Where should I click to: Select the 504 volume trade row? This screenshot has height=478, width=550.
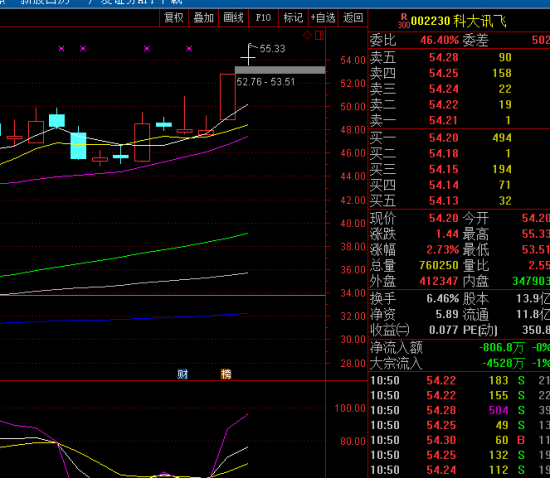pos(460,410)
